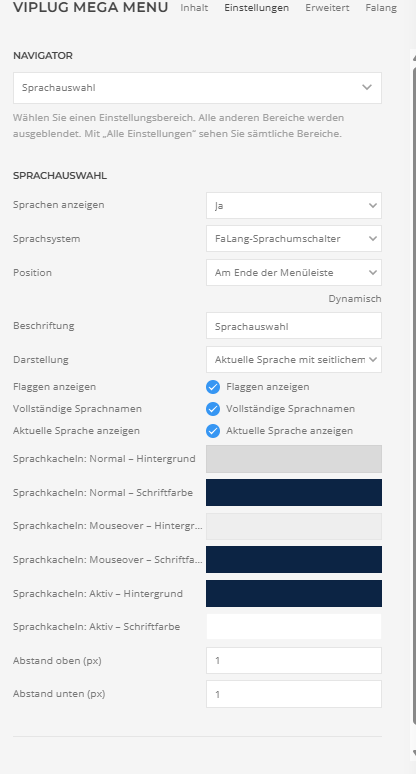Open the Inhalt tab
416x774 pixels.
coord(194,8)
